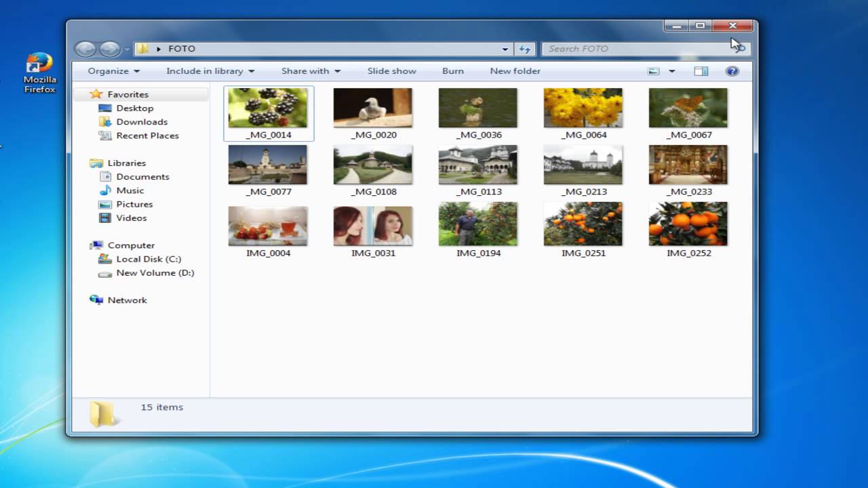Click the breadcrumb arrow before FOTO
868x488 pixels.
click(x=159, y=49)
